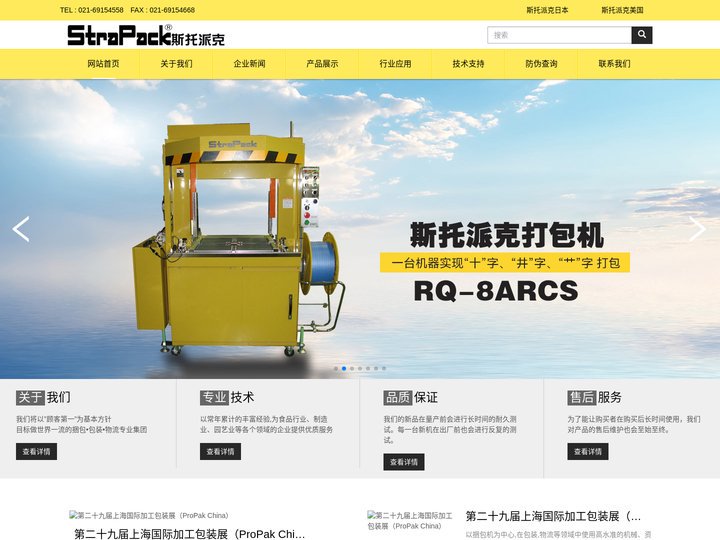Click the StraPack logo
Screen dimensions: 720x540
146,35
